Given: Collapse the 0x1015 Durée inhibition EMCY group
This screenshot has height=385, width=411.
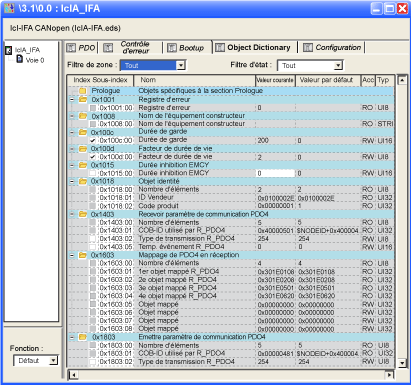Looking at the screenshot, I should click(x=72, y=165).
